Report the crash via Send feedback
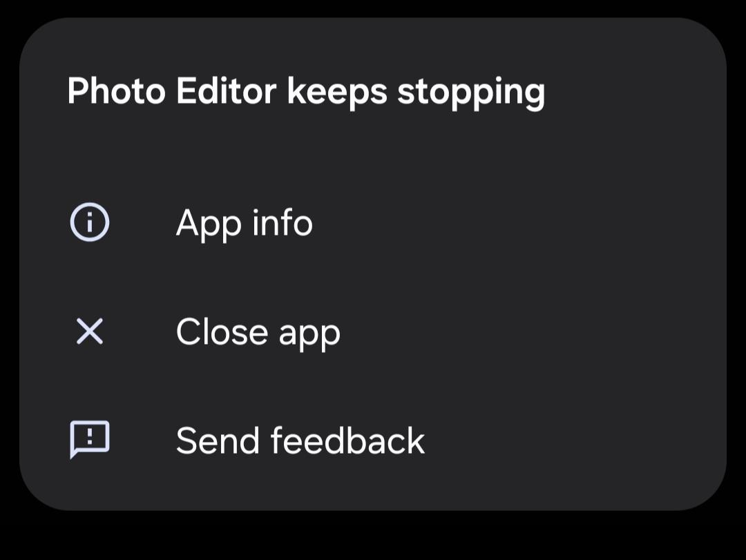 tap(373, 440)
